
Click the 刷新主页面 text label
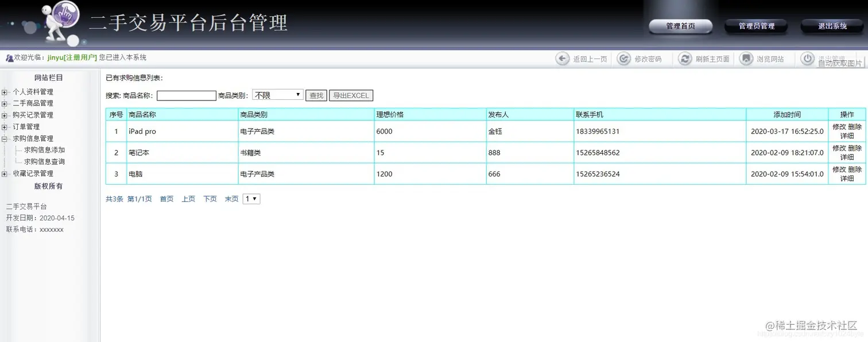tap(712, 59)
